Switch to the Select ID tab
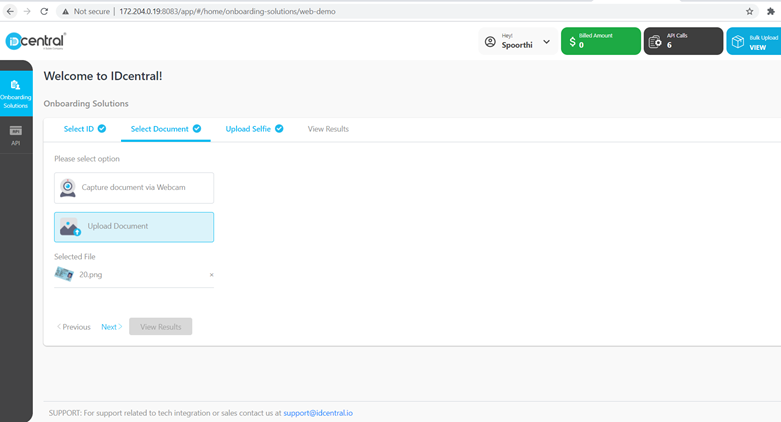The height and width of the screenshot is (422, 781). point(84,129)
